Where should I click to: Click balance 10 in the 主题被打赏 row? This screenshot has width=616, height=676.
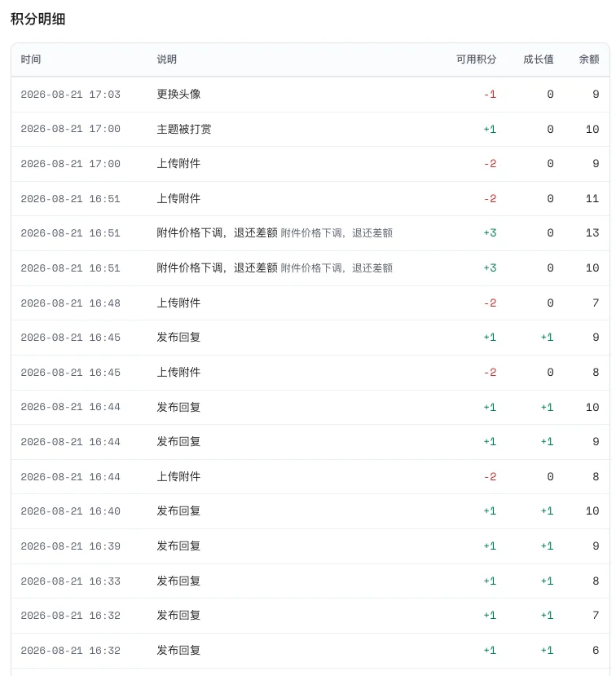(x=592, y=130)
